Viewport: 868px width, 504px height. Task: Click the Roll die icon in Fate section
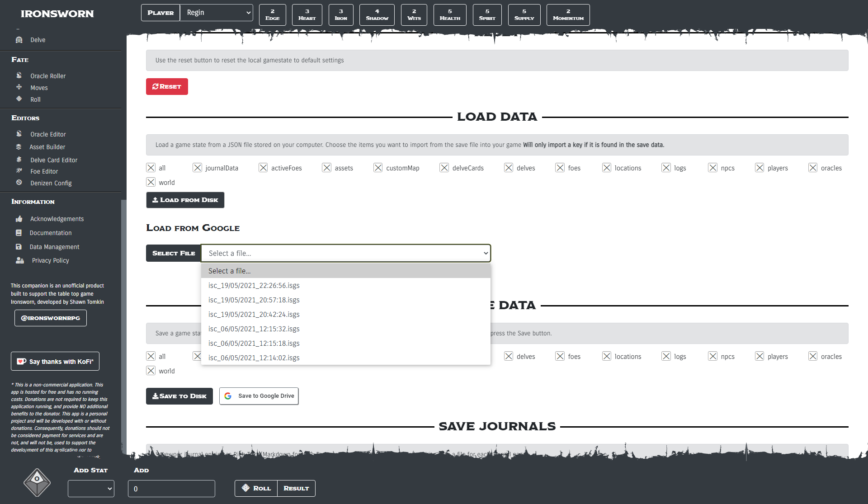click(x=19, y=99)
